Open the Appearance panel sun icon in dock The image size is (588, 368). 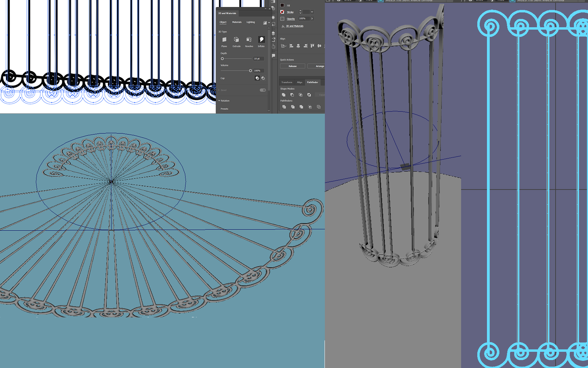tap(273, 17)
